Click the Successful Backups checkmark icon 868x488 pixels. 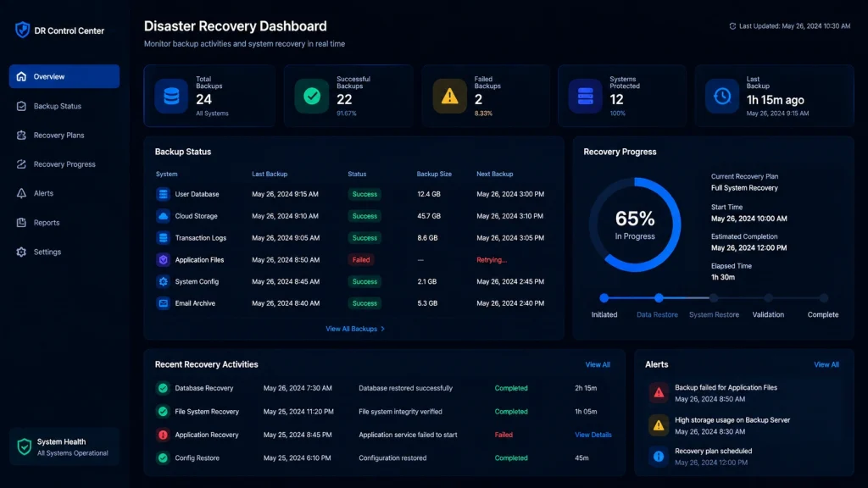tap(312, 97)
